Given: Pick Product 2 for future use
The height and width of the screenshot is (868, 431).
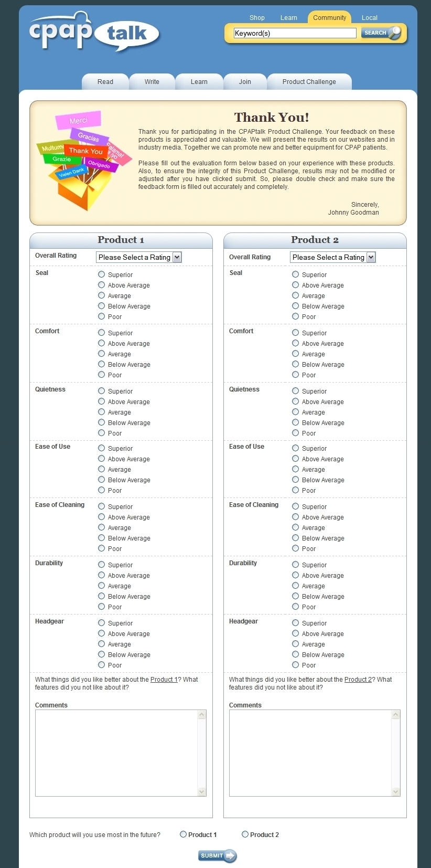Looking at the screenshot, I should click(x=245, y=834).
